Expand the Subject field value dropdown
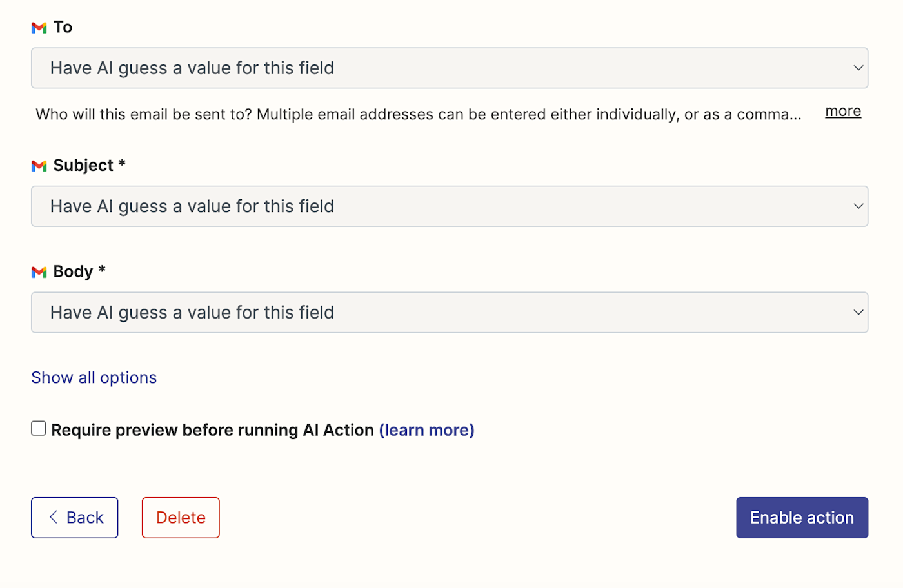903x588 pixels. 449,206
